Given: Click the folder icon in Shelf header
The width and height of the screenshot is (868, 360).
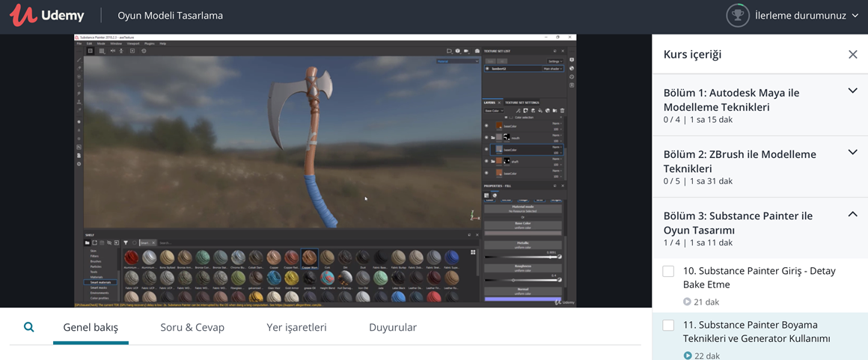Looking at the screenshot, I should tap(88, 242).
